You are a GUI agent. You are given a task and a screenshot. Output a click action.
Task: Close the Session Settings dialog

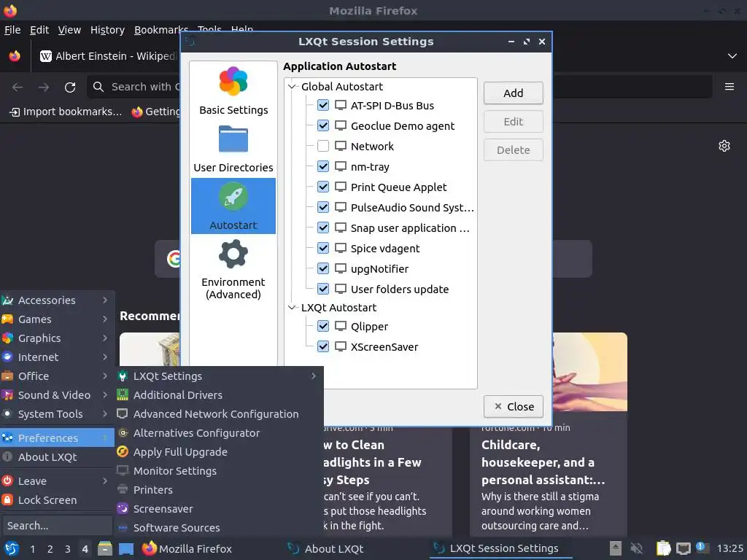513,407
